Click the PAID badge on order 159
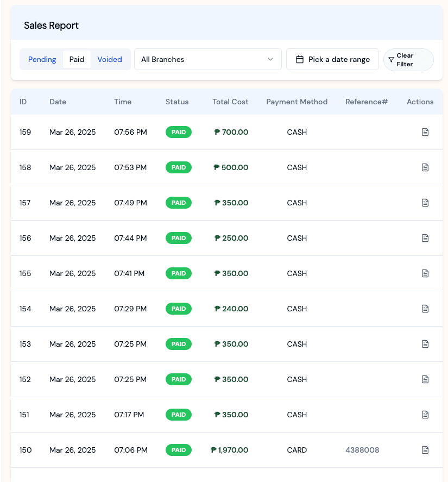This screenshot has height=482, width=448. point(179,132)
